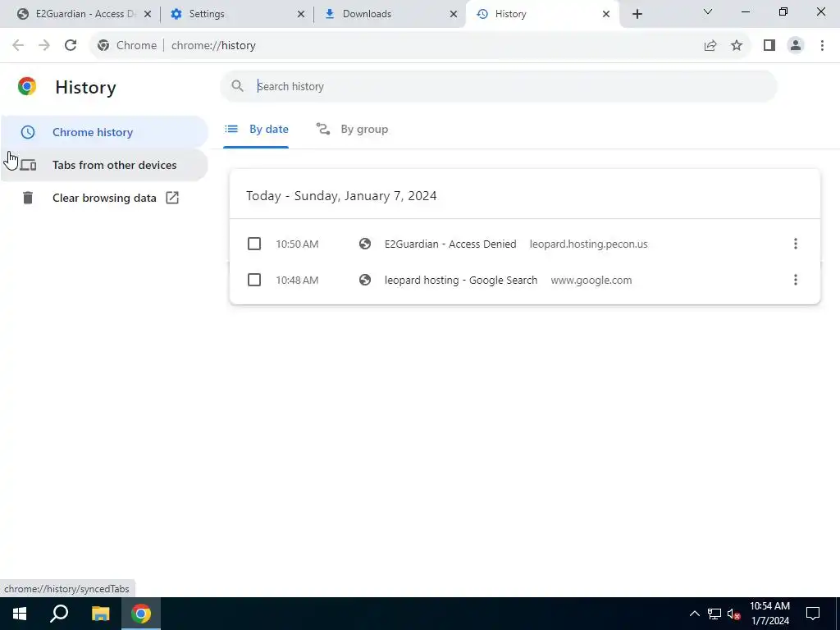Screen dimensions: 840x630
Task: Open the muted volume tray icon
Action: pos(734,614)
